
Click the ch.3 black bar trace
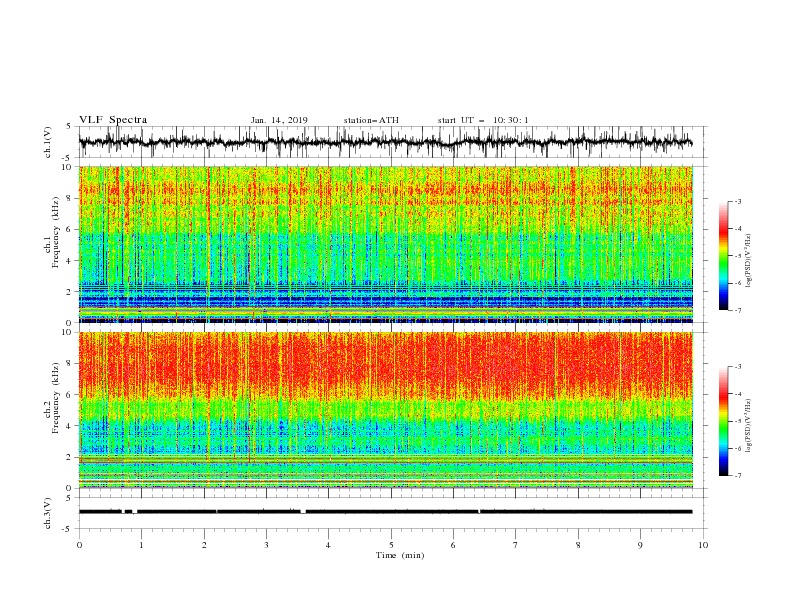tap(385, 512)
